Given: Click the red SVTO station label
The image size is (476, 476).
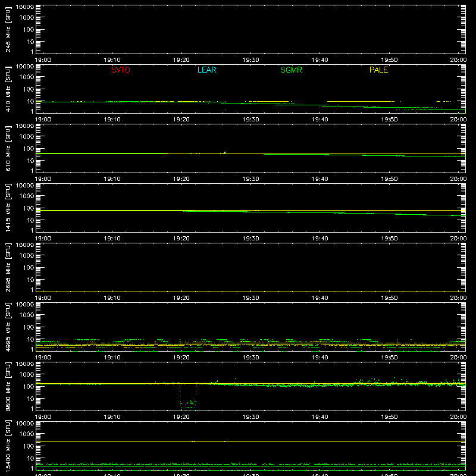Looking at the screenshot, I should 121,70.
